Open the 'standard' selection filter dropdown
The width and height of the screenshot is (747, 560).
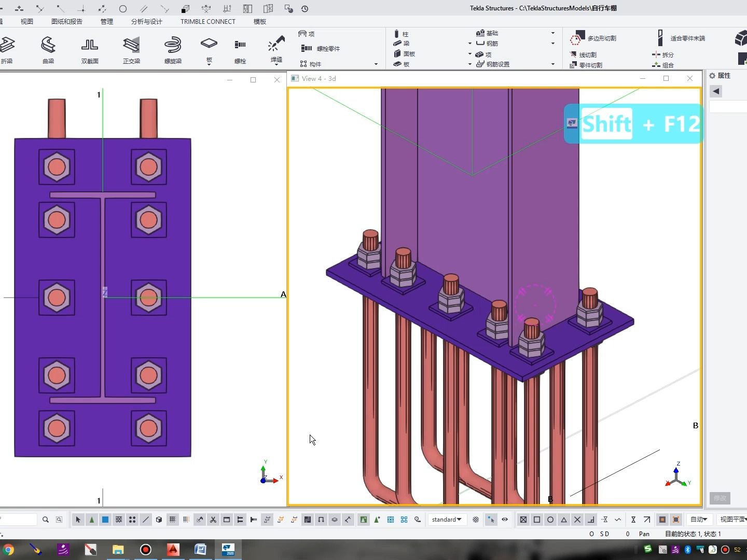click(x=446, y=520)
